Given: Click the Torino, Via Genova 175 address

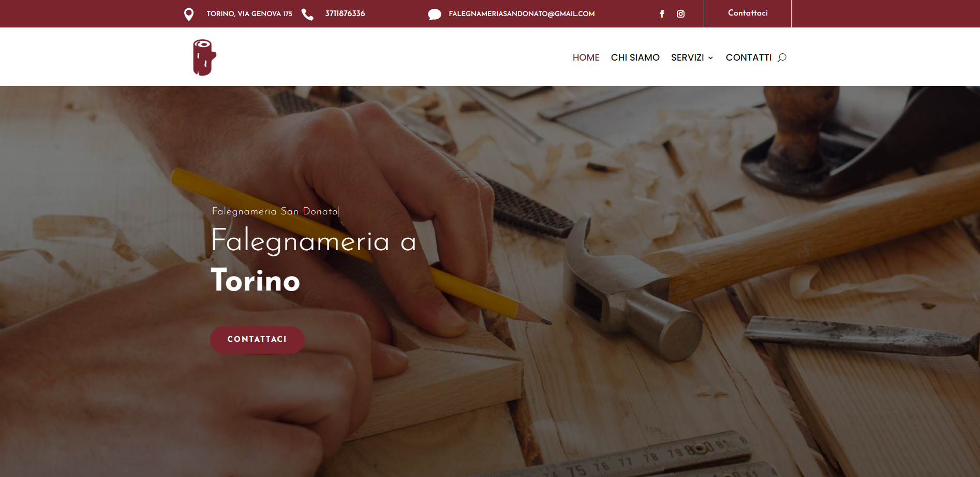Looking at the screenshot, I should (249, 14).
